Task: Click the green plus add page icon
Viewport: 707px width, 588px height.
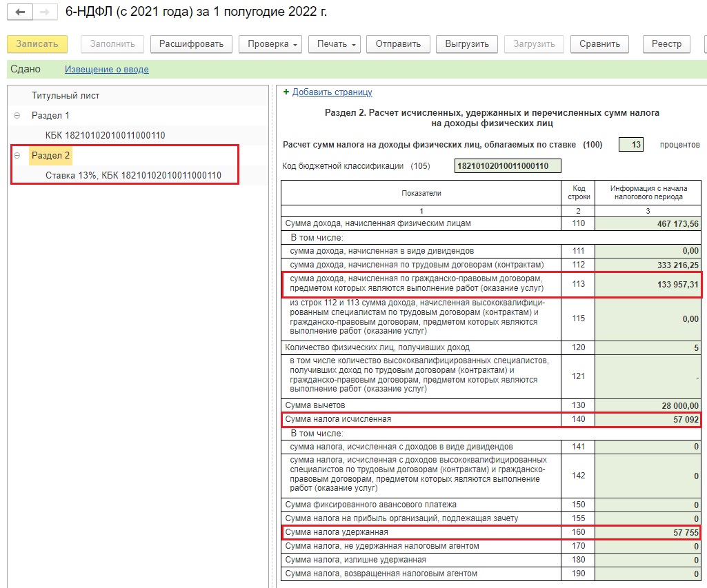Action: click(286, 92)
